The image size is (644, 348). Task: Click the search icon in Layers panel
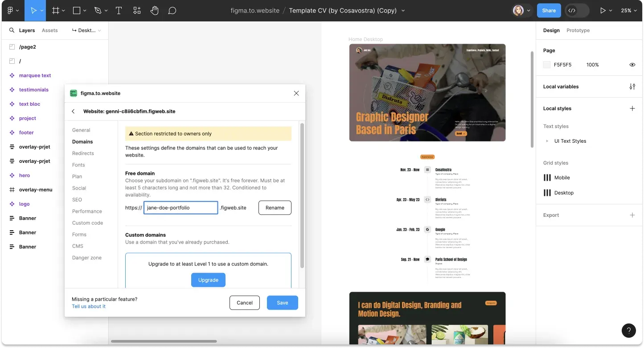(x=12, y=30)
